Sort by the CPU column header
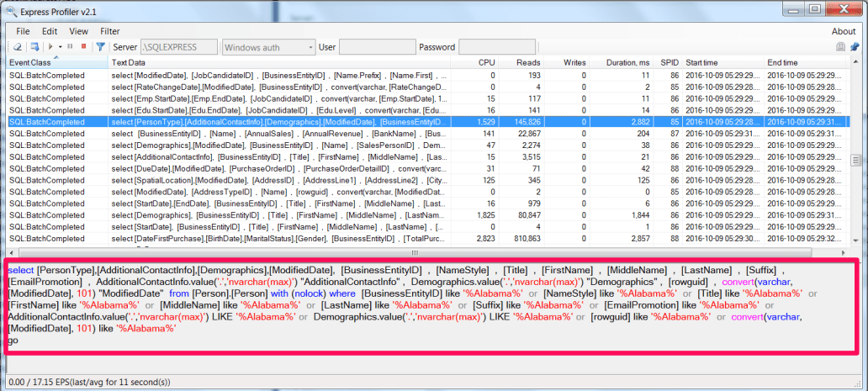Screen dimensions: 868x391 pos(475,62)
